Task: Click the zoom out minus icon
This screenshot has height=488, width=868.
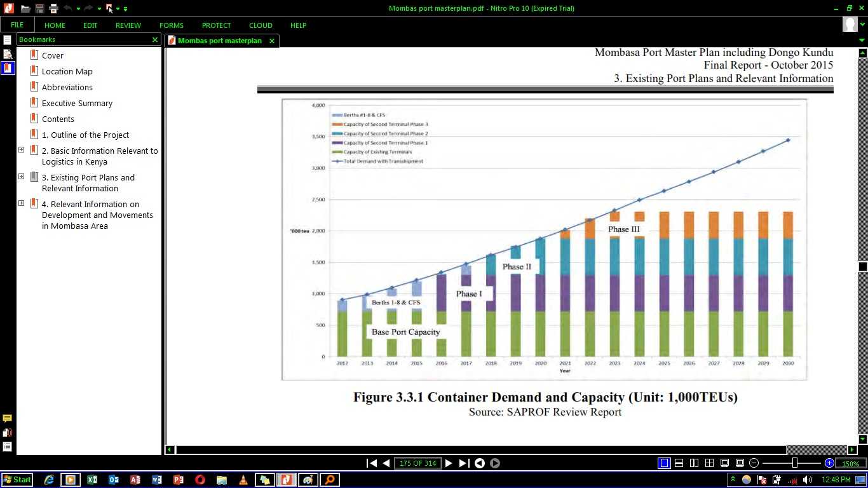Action: point(754,463)
